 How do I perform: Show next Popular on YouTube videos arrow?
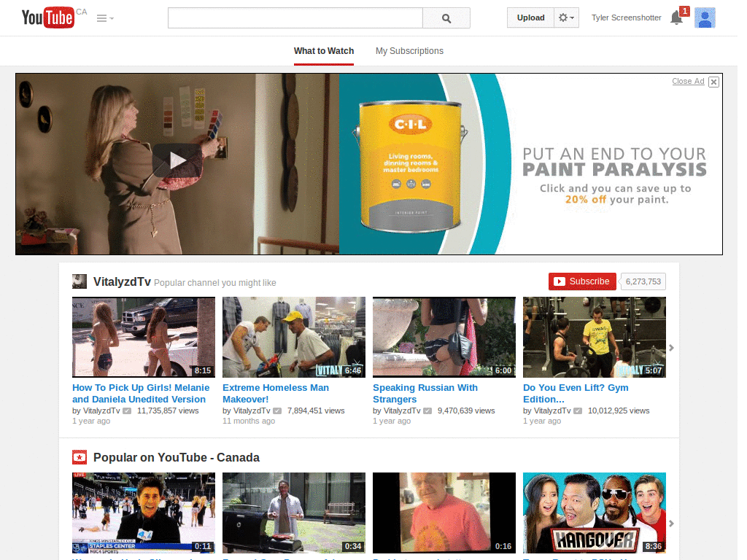[x=671, y=524]
